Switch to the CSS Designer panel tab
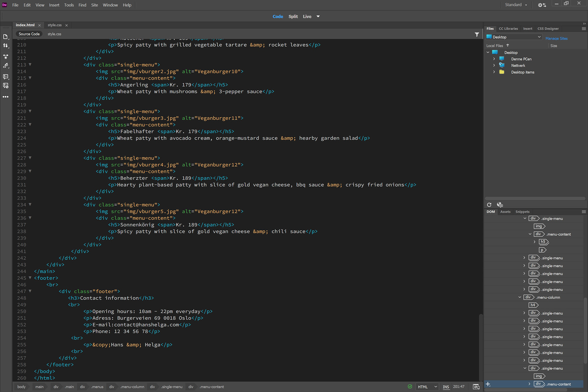588x392 pixels. 548,29
